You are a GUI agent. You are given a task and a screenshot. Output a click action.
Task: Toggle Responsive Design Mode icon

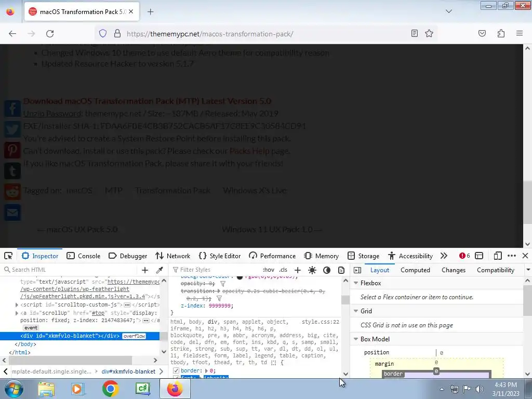[498, 256]
